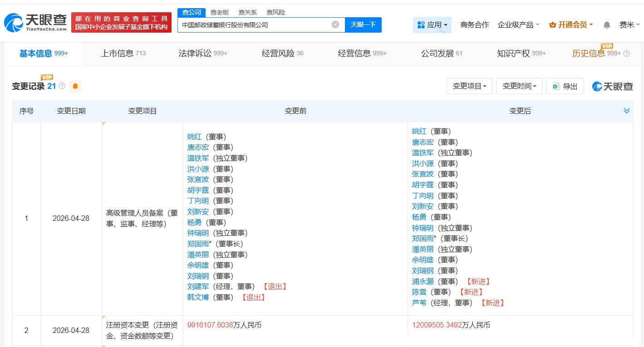Open 韩文博 director profile link

point(198,298)
